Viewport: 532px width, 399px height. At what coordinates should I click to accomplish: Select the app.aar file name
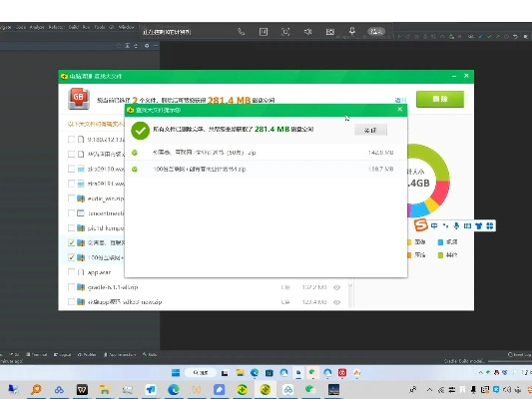(99, 272)
